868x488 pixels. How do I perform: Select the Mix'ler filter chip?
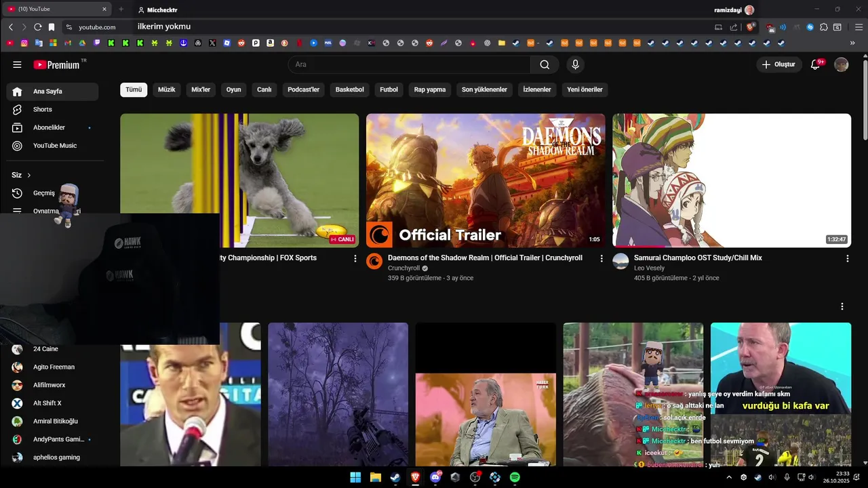tap(201, 89)
